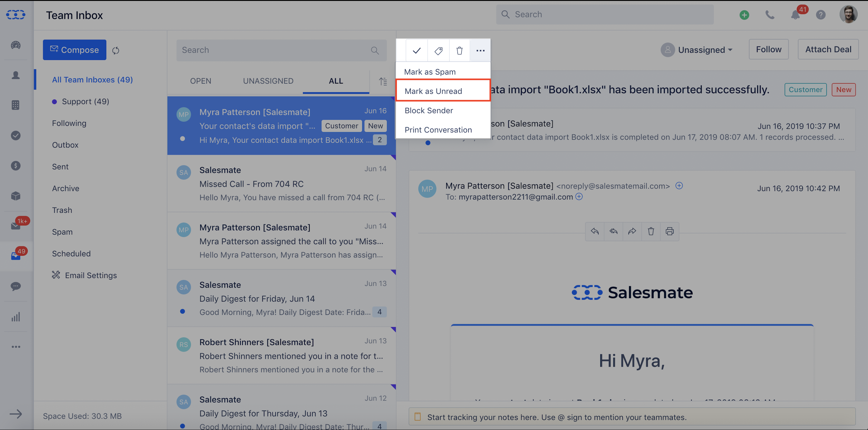
Task: Click the Follow button
Action: coord(769,49)
